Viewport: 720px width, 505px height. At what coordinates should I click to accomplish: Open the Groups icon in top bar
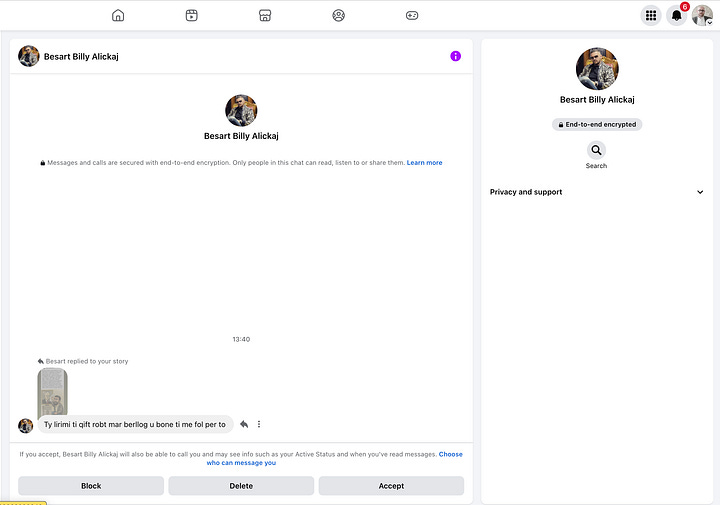coord(338,16)
